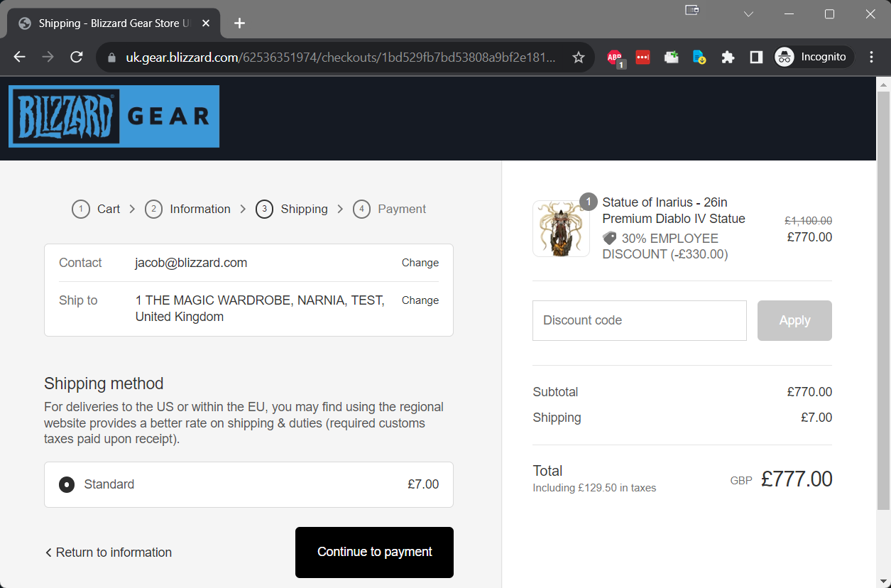This screenshot has width=891, height=588.
Task: Click the Statue of Inarius thumbnail
Action: (561, 229)
